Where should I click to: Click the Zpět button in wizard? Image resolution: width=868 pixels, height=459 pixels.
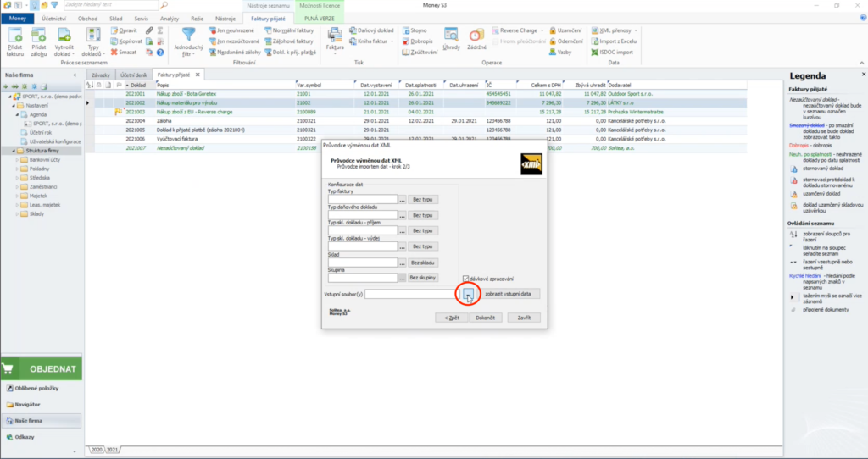(x=452, y=318)
